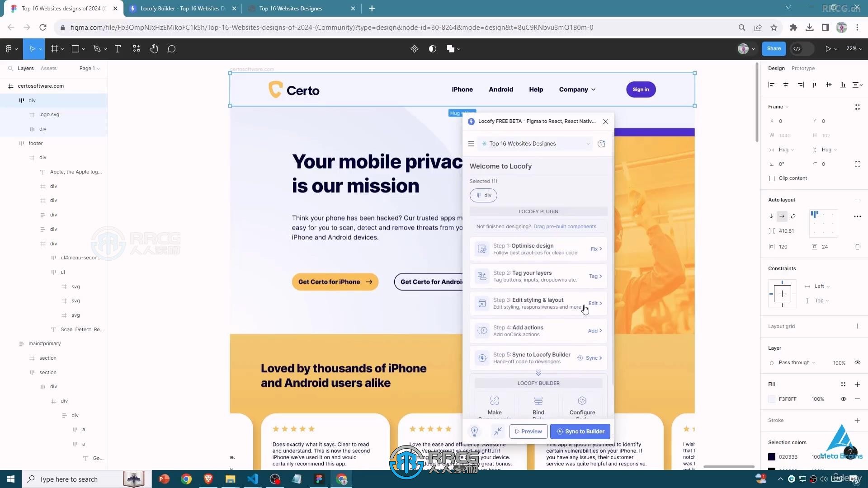The height and width of the screenshot is (488, 868).
Task: Open the Locofy hamburger menu
Action: point(471,144)
